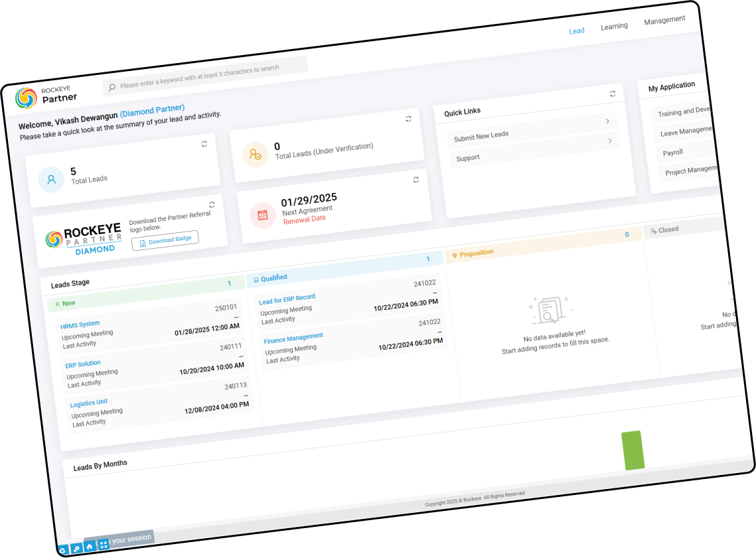Click the collapse arrows icon in bottom bar

(103, 545)
